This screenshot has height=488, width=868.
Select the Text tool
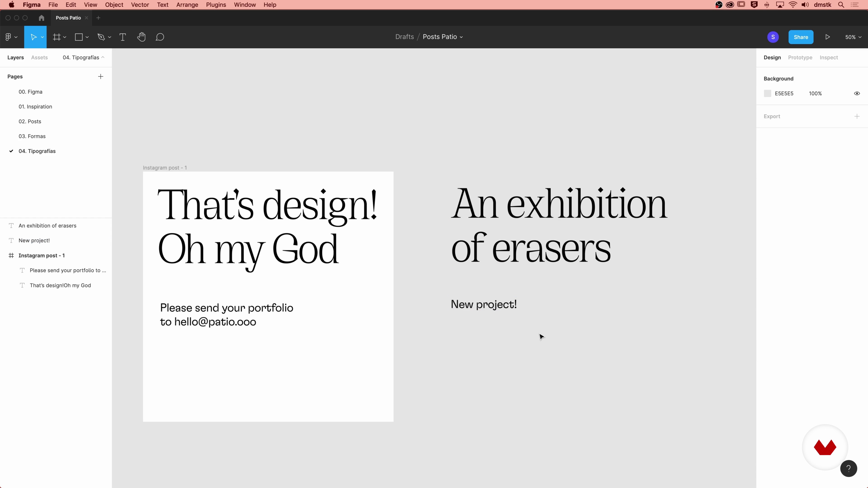point(123,37)
